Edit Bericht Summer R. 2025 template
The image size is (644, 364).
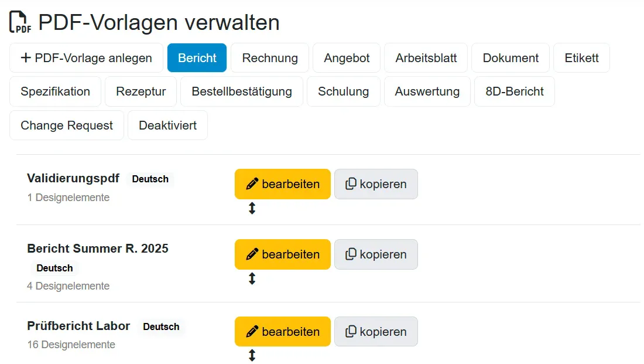pos(283,254)
